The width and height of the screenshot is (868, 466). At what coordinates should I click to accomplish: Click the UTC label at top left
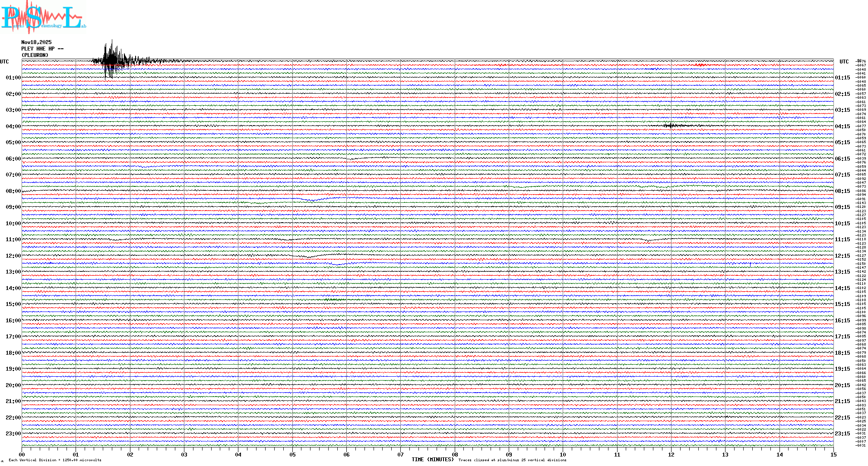point(4,62)
